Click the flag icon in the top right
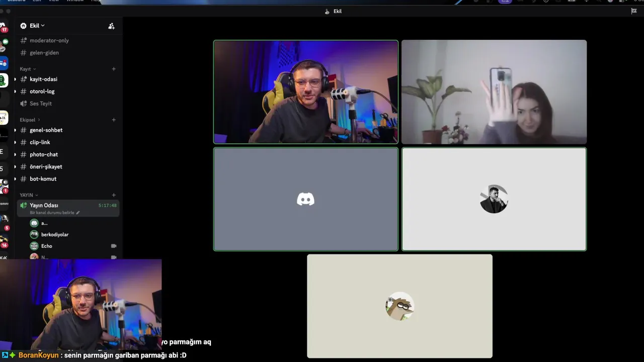The height and width of the screenshot is (362, 644). point(633,11)
